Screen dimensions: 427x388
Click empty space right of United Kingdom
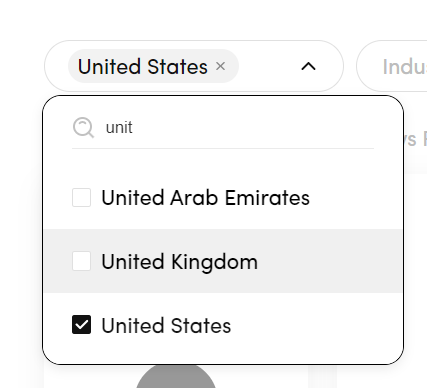(328, 261)
